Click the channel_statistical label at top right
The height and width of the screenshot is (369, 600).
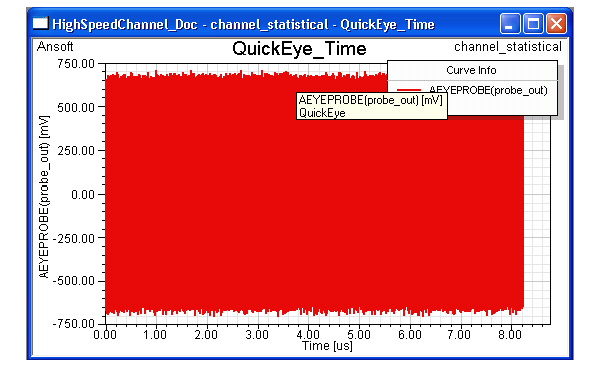(x=508, y=47)
